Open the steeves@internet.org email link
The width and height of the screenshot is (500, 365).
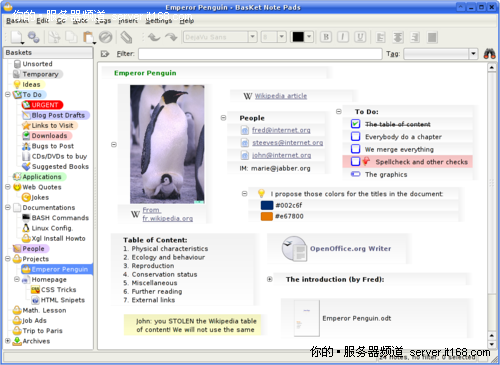[x=287, y=143]
